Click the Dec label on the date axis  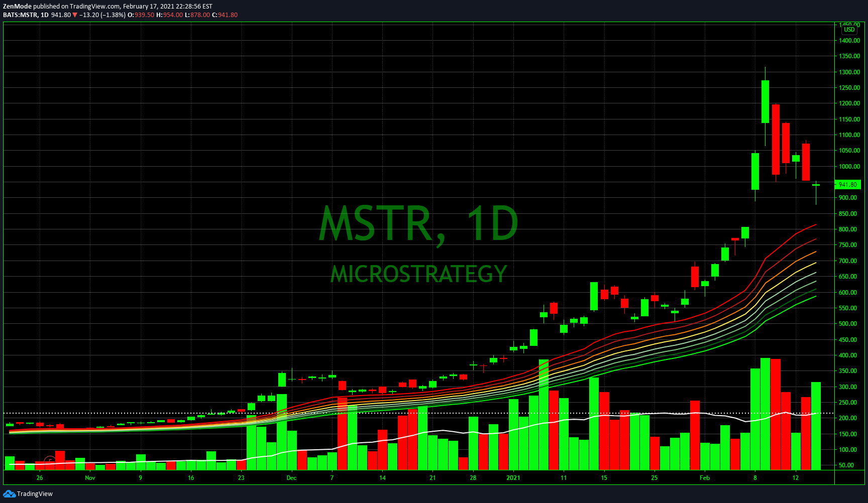pyautogui.click(x=291, y=478)
